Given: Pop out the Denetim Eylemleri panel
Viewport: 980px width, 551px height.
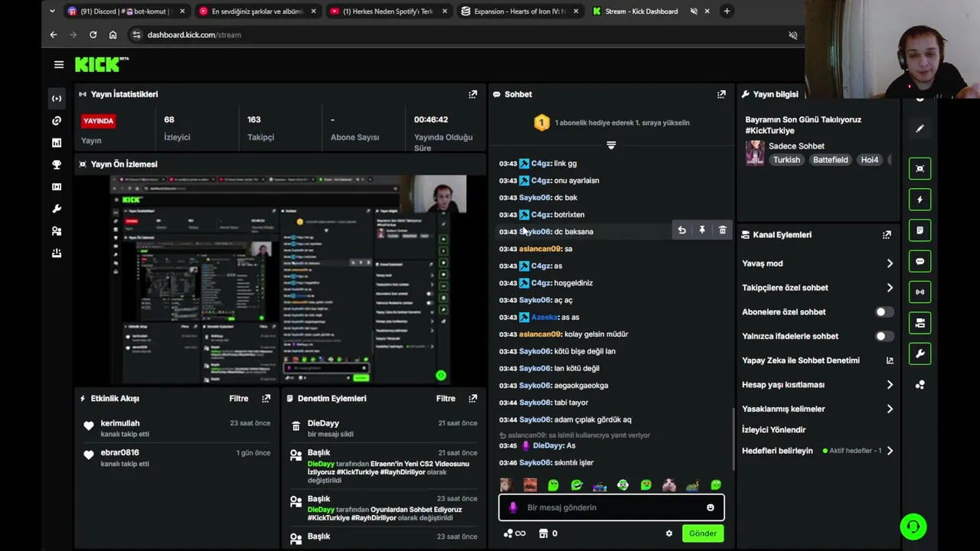Looking at the screenshot, I should [472, 399].
